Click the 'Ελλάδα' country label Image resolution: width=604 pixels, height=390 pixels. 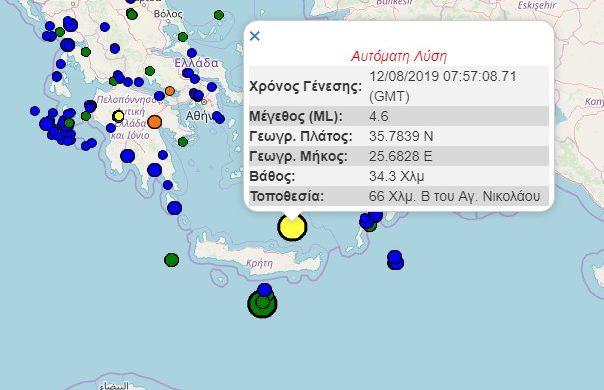click(196, 63)
